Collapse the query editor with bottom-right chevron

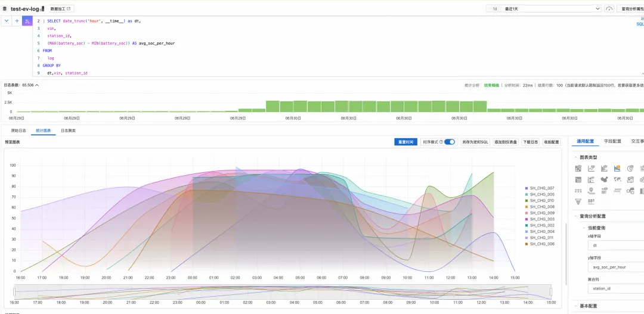pos(642,73)
